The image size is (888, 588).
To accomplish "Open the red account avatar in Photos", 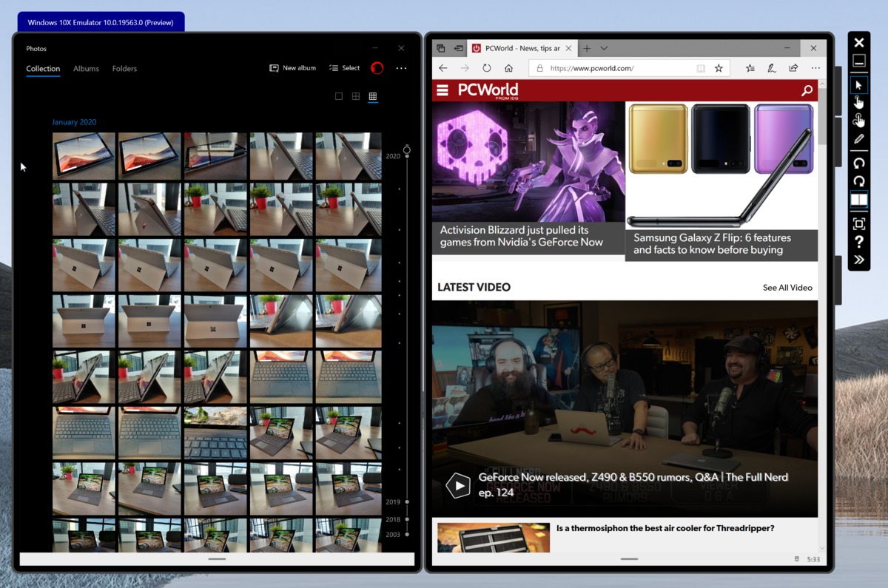I will [377, 68].
